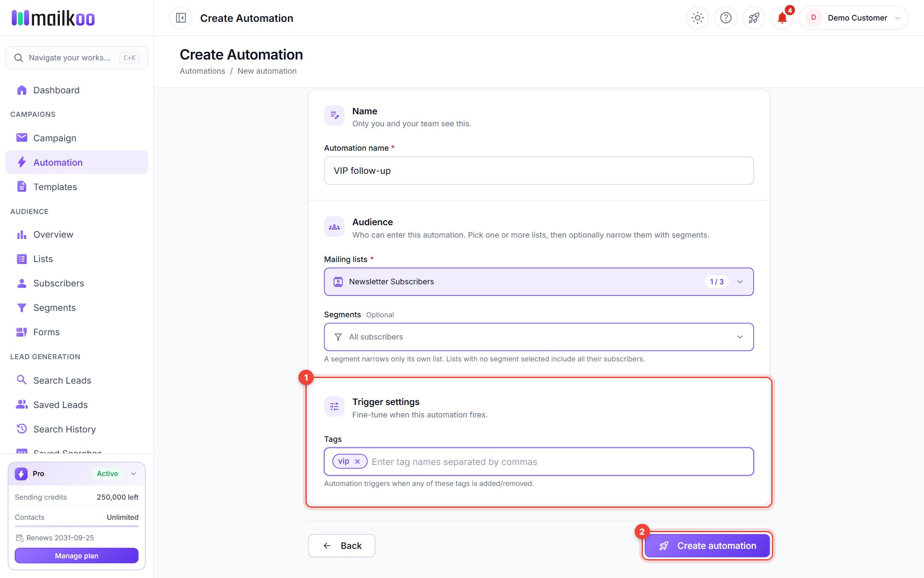Open the audience Overview page
The height and width of the screenshot is (578, 924).
tap(77, 235)
